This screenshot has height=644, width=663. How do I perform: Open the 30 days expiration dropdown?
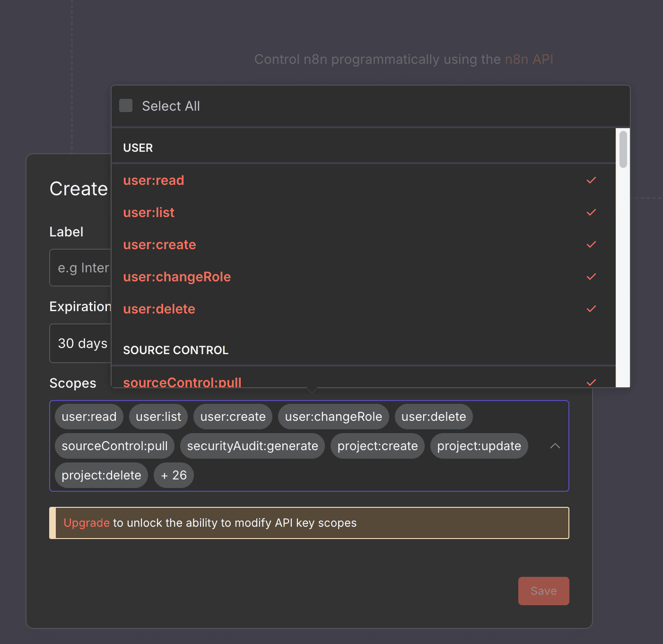(81, 343)
